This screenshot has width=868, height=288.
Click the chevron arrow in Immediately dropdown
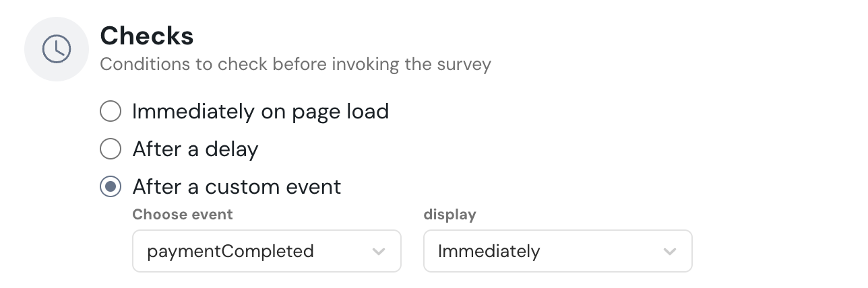670,252
